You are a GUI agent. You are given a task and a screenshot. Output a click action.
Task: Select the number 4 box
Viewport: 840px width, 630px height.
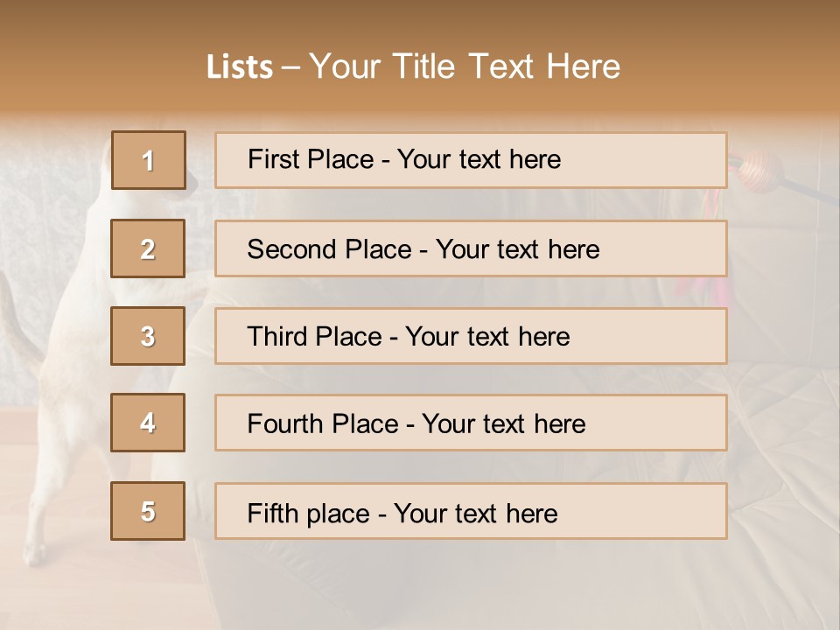(148, 423)
